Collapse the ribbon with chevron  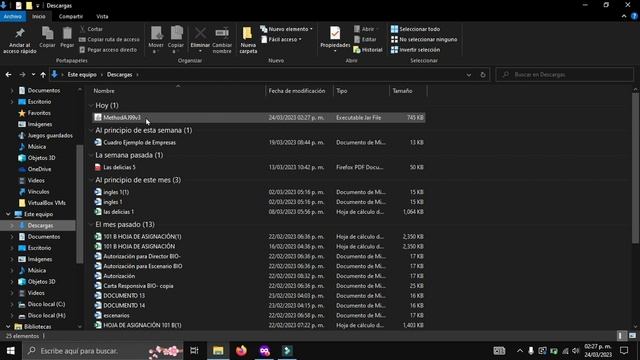pos(624,16)
